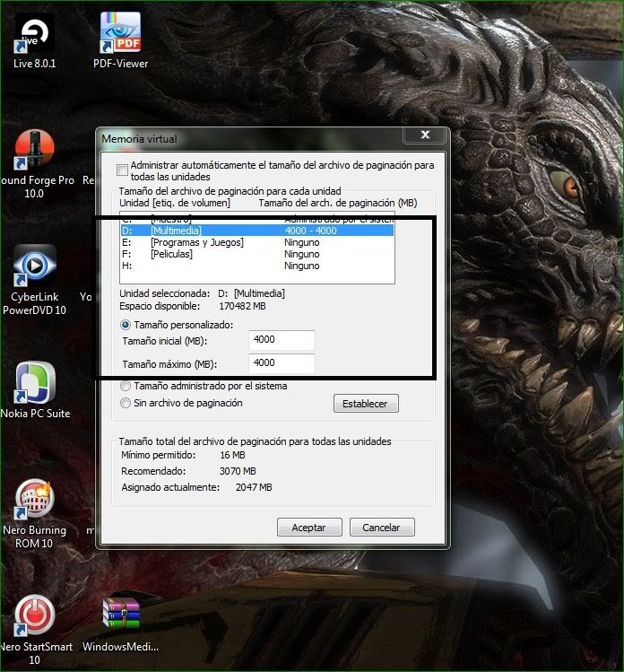Open the Live 8.0.1 desktop shortcut
624x672 pixels.
coord(34,40)
